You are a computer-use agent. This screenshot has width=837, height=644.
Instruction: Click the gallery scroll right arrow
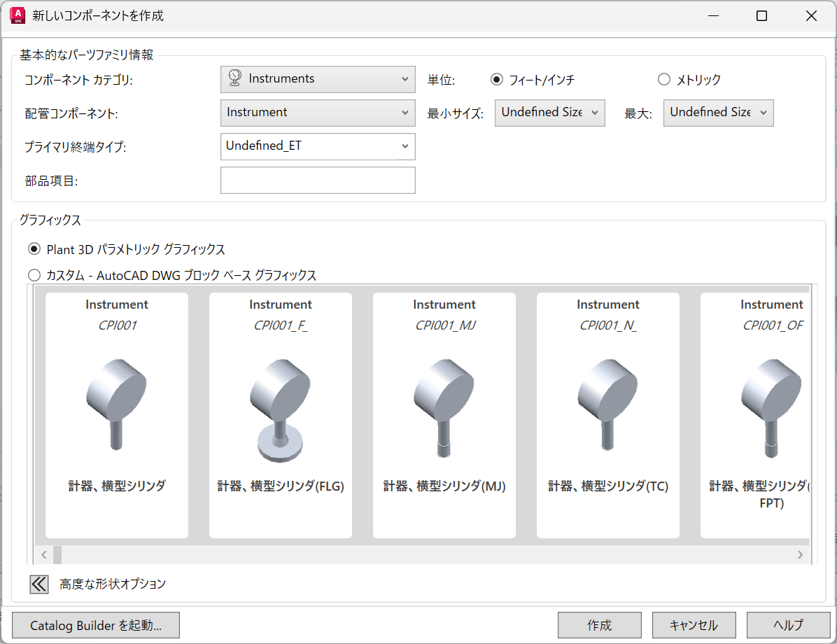800,555
